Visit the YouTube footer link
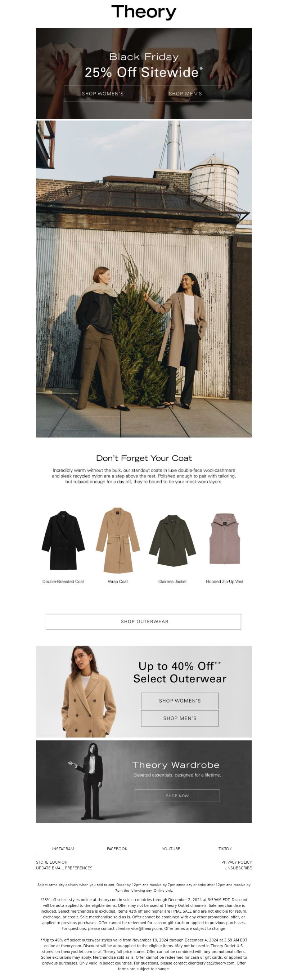Image resolution: width=288 pixels, height=980 pixels. click(171, 849)
